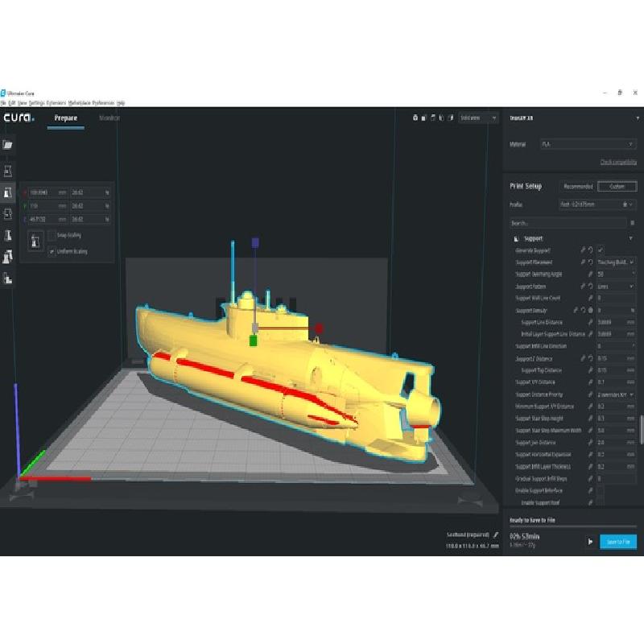Switch to the Monitor tab
Screen dimensions: 644x644
109,118
